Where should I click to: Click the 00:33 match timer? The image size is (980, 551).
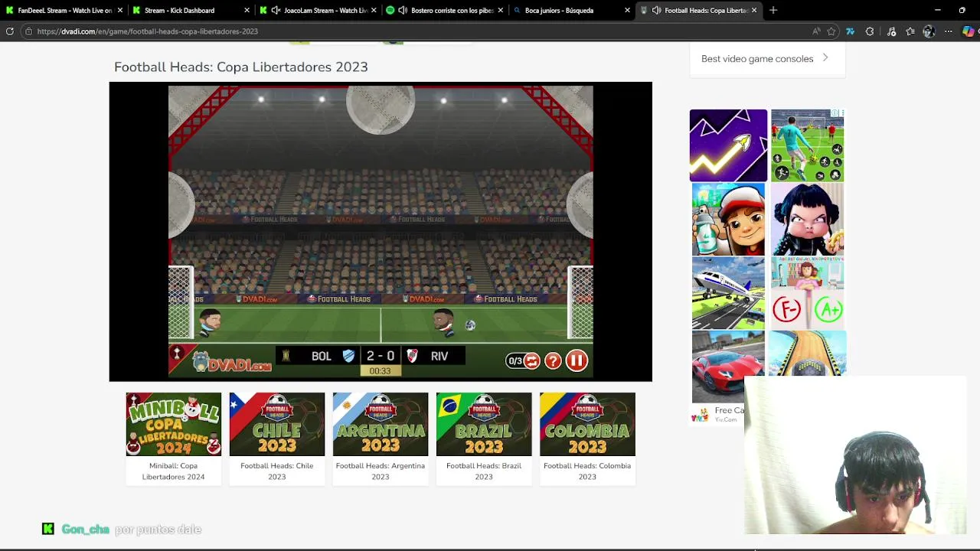[381, 371]
